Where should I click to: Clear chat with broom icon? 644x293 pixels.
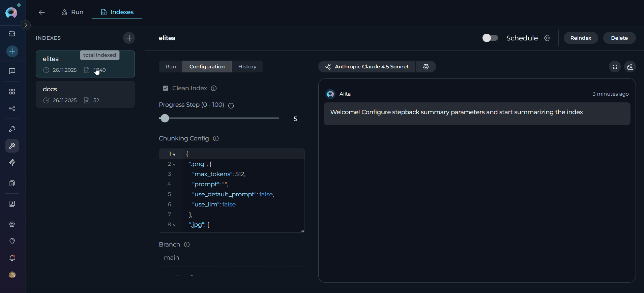click(630, 67)
